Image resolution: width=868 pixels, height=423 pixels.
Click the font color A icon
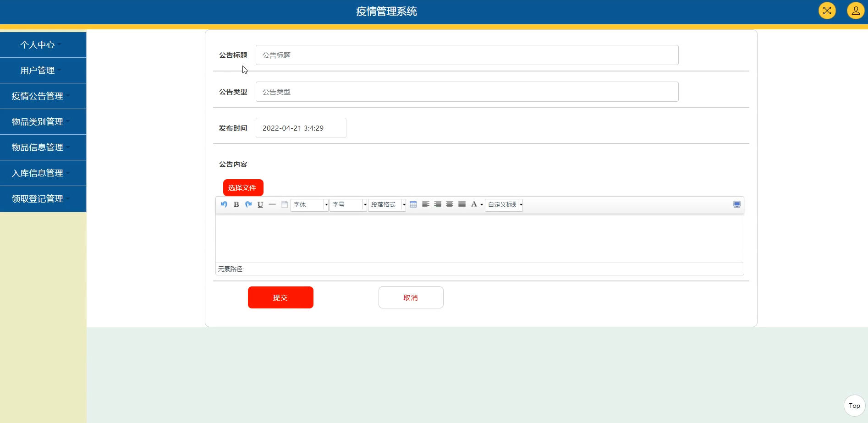474,204
